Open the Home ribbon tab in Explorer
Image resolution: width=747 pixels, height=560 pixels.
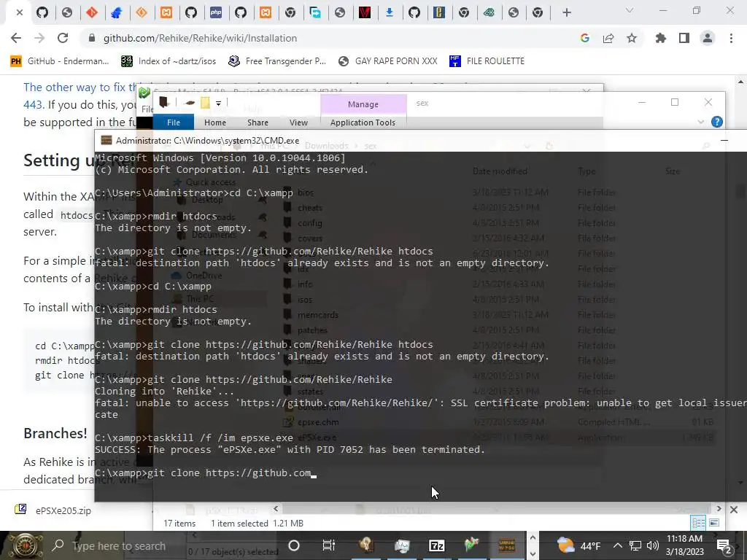click(x=215, y=122)
